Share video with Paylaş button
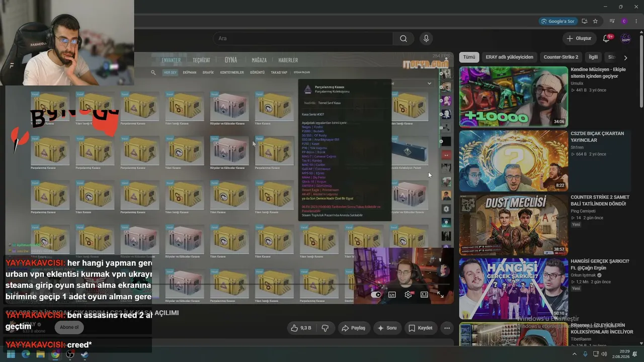The height and width of the screenshot is (362, 644). (x=353, y=328)
